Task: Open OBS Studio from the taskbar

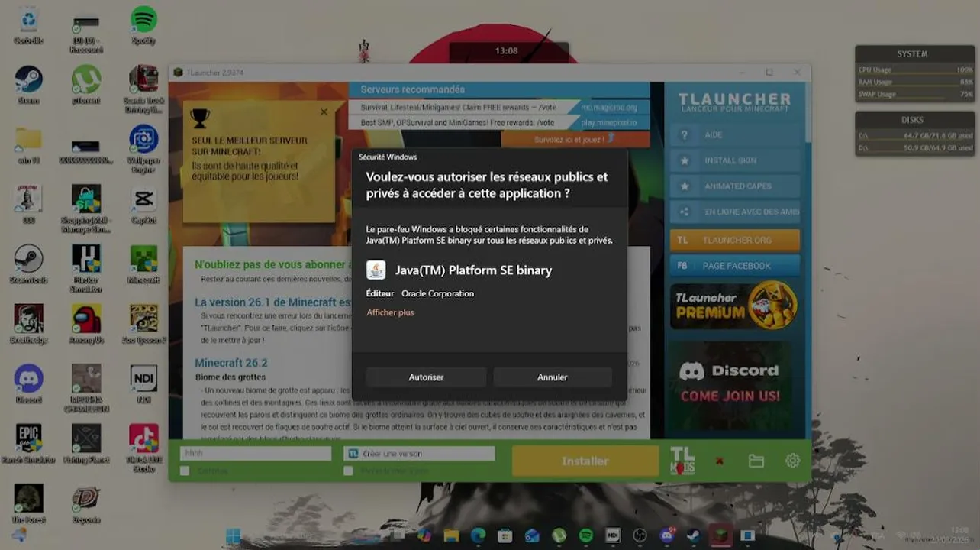Action: (x=640, y=535)
